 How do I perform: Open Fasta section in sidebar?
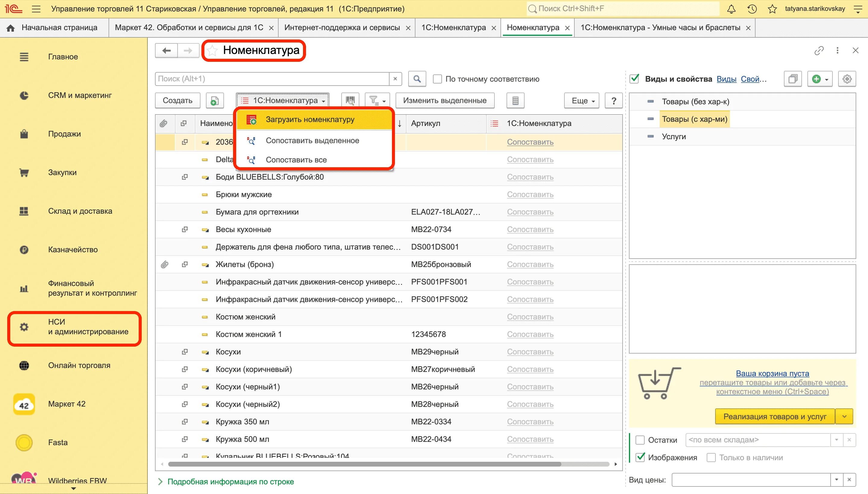[58, 442]
